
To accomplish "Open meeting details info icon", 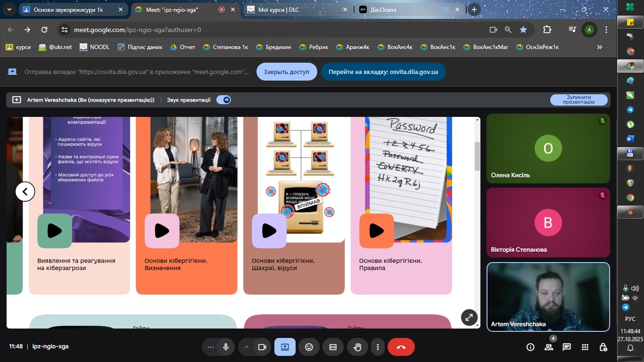I will (530, 347).
